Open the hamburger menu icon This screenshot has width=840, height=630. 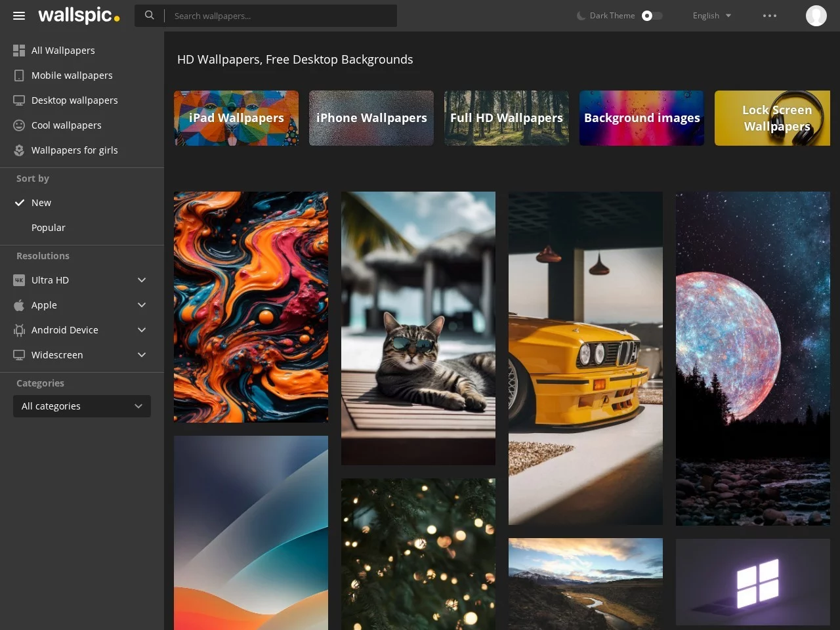pos(19,16)
